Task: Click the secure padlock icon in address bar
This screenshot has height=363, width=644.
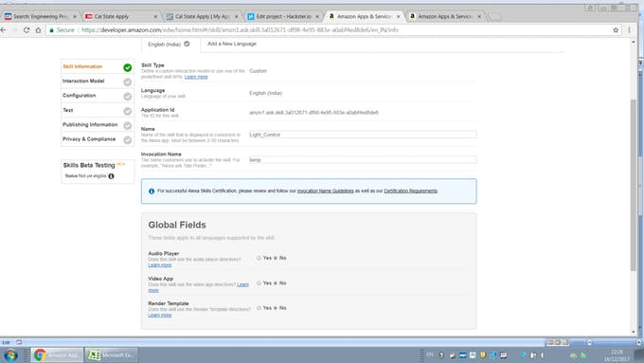Action: 51,30
